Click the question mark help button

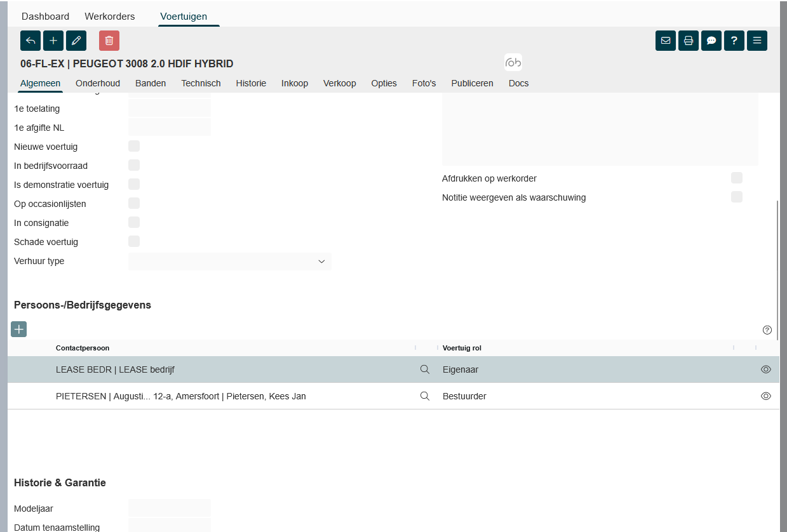tap(734, 41)
